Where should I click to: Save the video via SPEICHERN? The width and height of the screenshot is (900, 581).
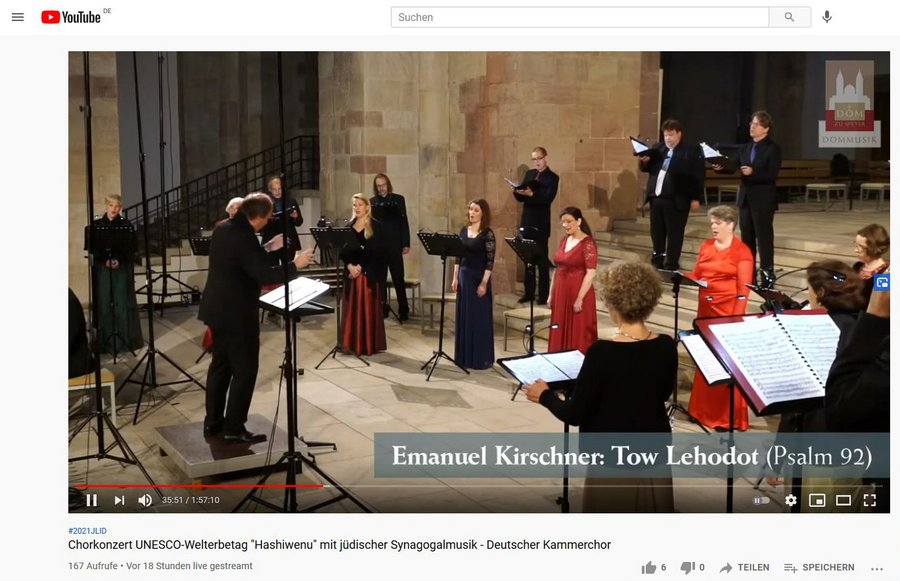[819, 568]
